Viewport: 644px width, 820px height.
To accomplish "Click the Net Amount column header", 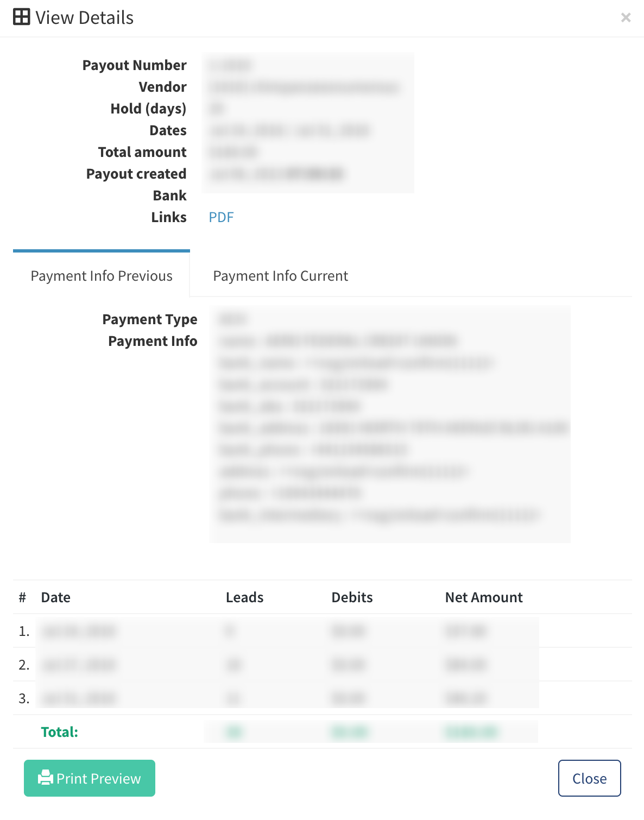I will click(483, 597).
